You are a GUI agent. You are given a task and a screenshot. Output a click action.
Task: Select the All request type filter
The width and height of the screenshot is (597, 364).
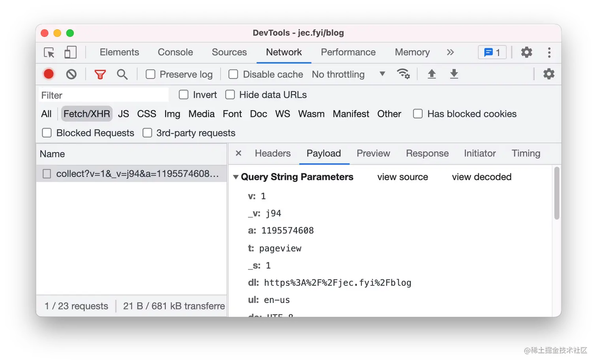46,114
